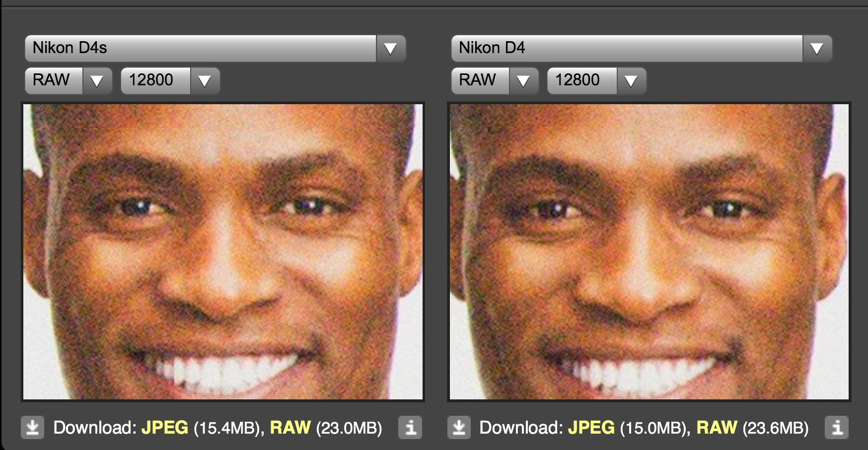Click the Nikon D4s sample face image
Viewport: 868px width, 450px height.
click(x=223, y=252)
